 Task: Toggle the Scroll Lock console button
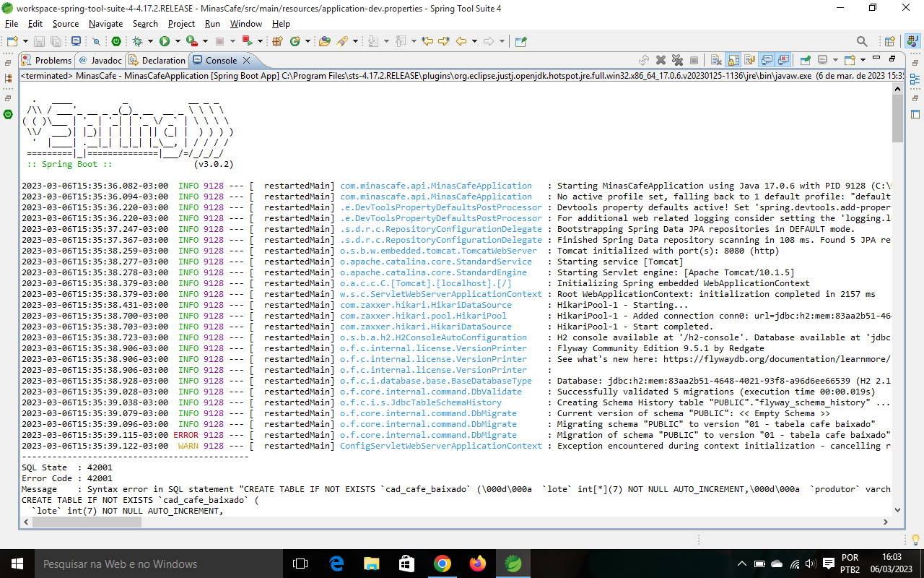[733, 61]
